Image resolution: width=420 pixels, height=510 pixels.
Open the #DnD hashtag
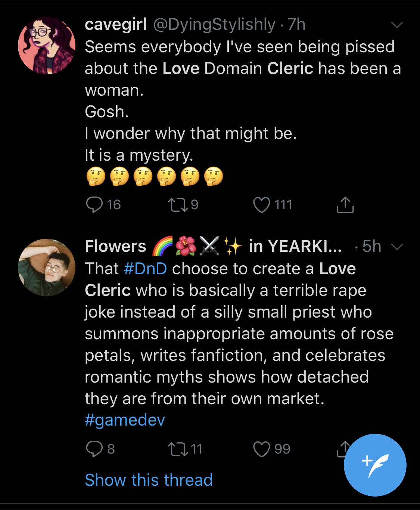point(145,269)
